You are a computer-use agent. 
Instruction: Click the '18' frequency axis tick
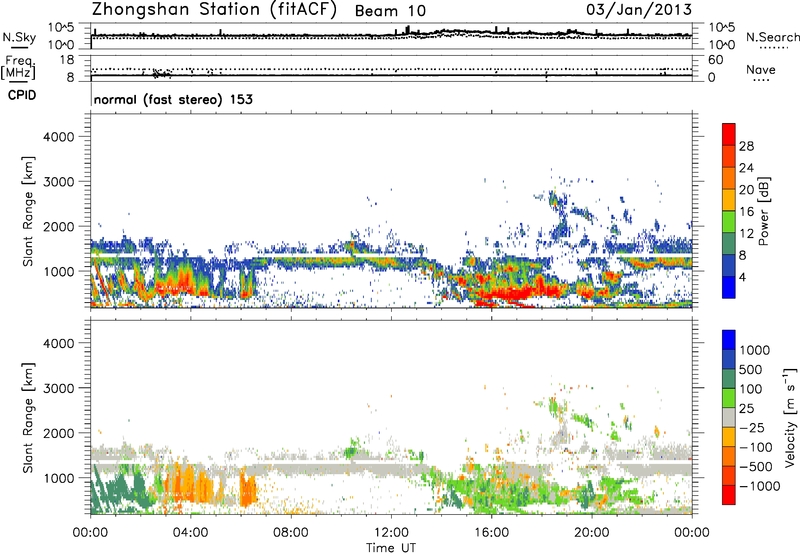coord(67,60)
